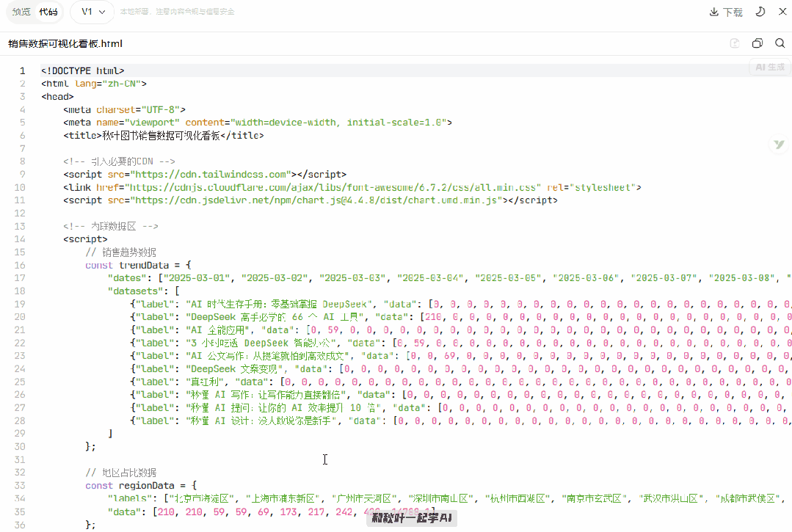Click the "data" line starting with 210
The width and height of the screenshot is (792, 532).
pyautogui.click(x=272, y=511)
